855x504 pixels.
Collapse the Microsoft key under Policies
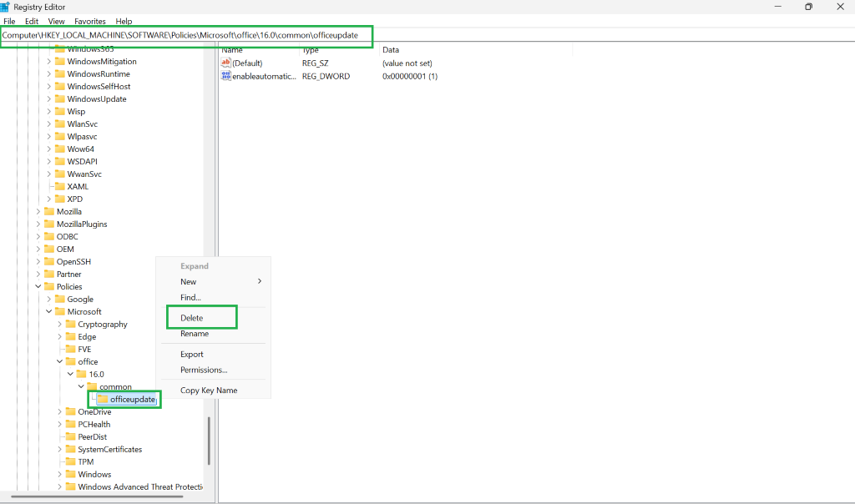point(48,312)
